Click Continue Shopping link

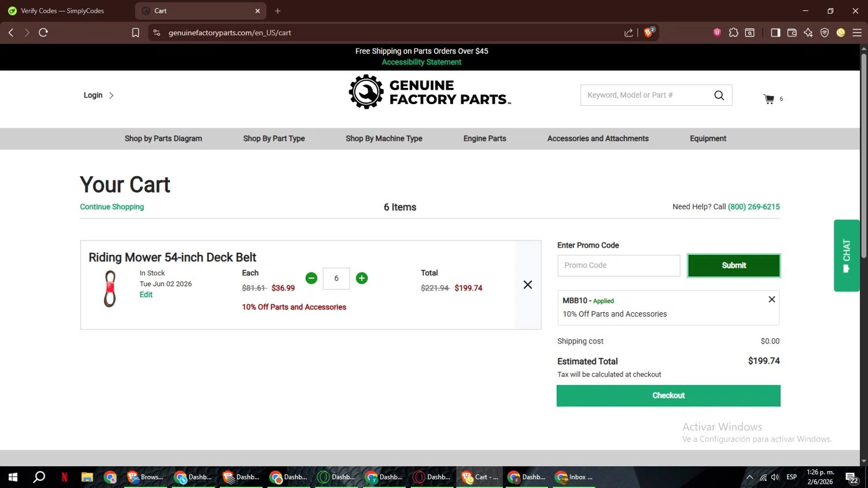[x=112, y=207]
